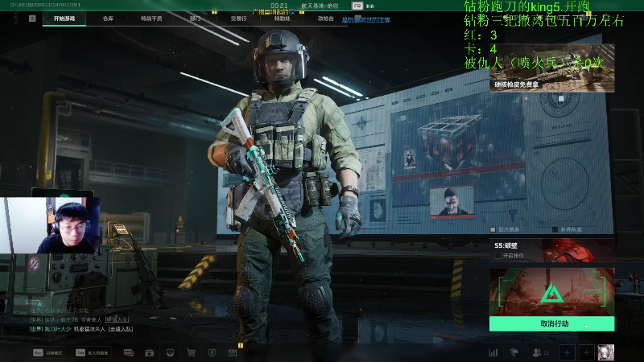
Task: Click the Tab 进入特勤处 button
Action: coord(93,352)
